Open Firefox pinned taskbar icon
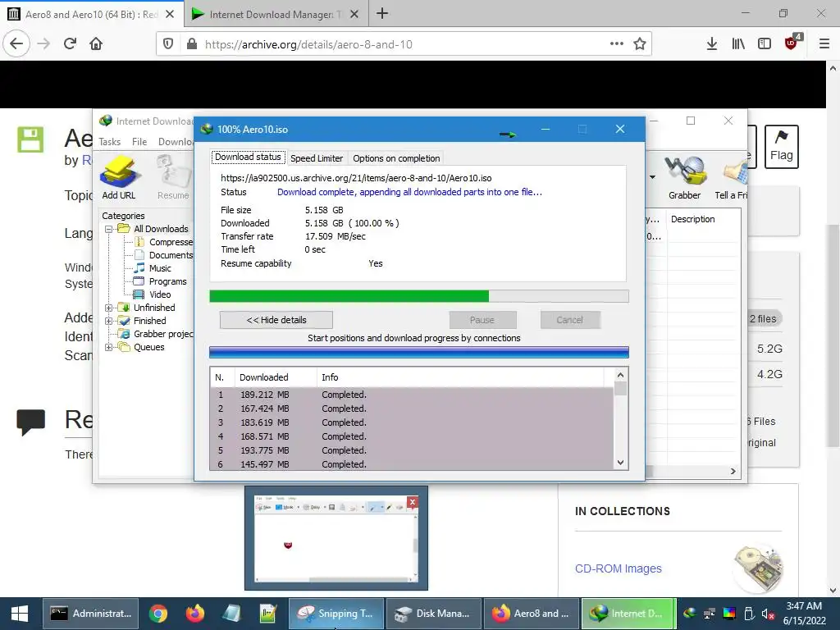 (195, 614)
